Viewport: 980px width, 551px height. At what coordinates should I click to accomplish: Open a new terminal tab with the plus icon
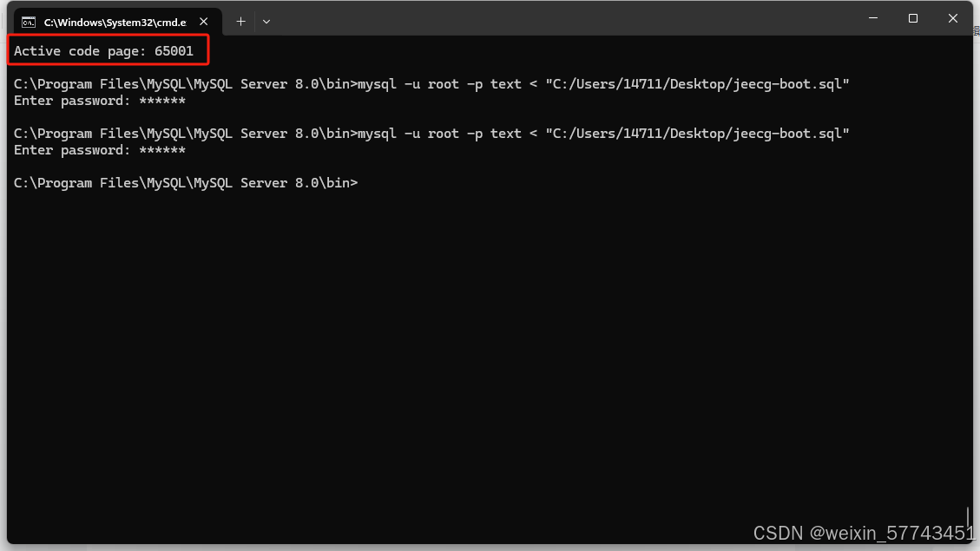[x=240, y=22]
